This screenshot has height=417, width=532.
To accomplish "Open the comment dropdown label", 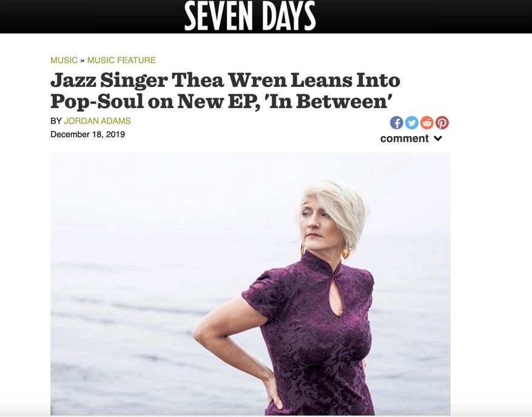I will [x=405, y=138].
